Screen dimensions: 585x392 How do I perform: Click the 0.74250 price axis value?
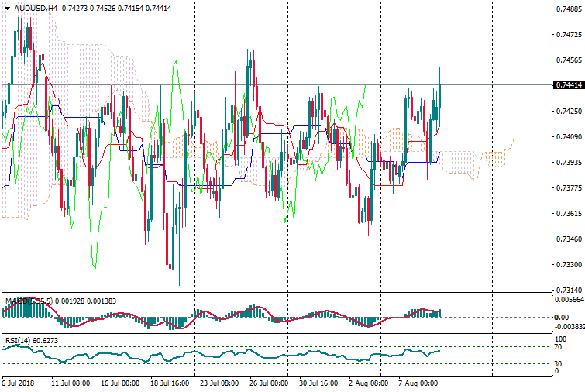click(568, 111)
